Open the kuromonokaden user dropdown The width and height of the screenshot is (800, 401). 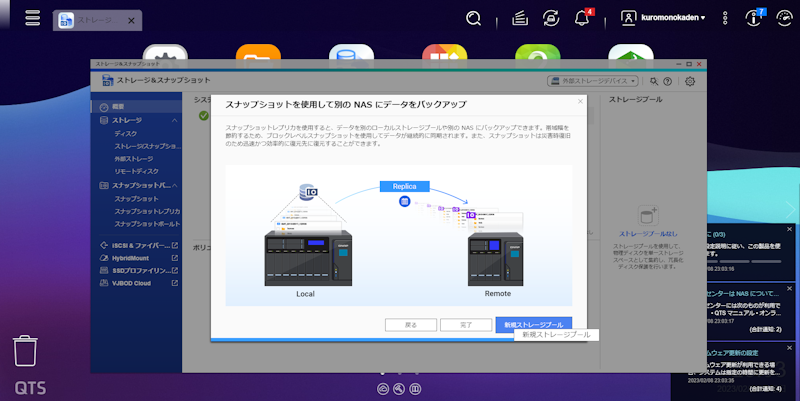click(x=673, y=18)
